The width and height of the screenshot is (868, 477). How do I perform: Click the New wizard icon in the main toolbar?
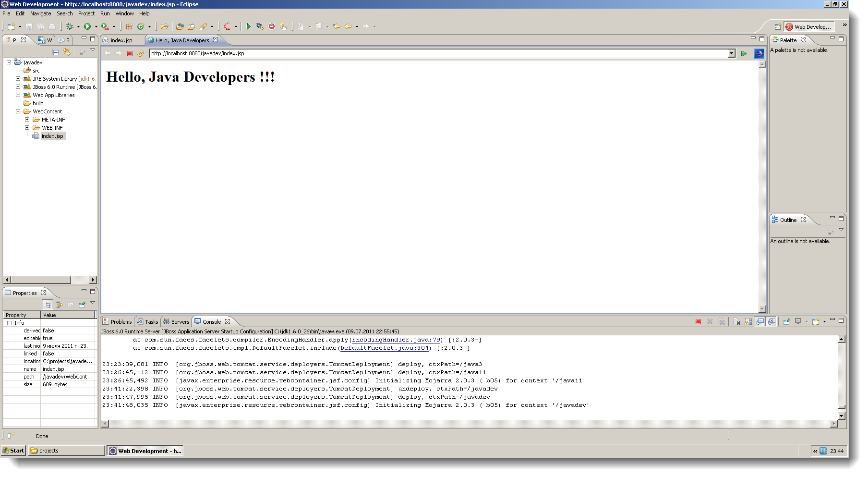pyautogui.click(x=11, y=26)
